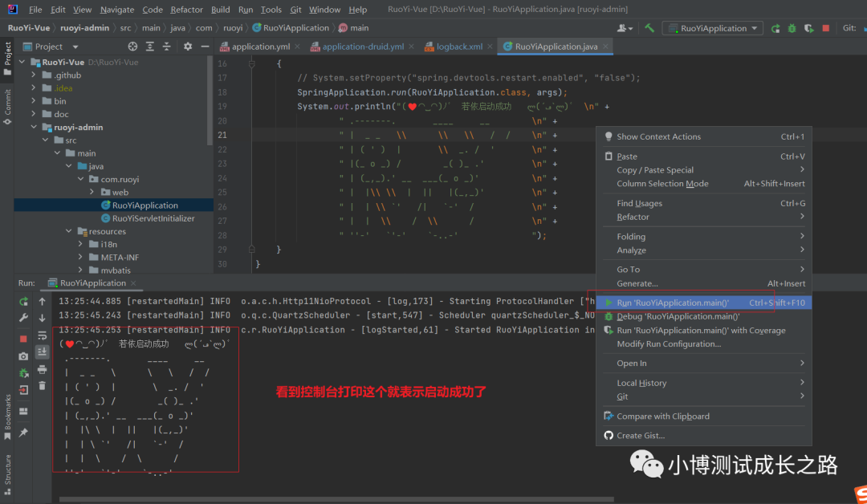The image size is (867, 504).
Task: Click the Rerun icon in the top toolbar
Action: (x=775, y=28)
